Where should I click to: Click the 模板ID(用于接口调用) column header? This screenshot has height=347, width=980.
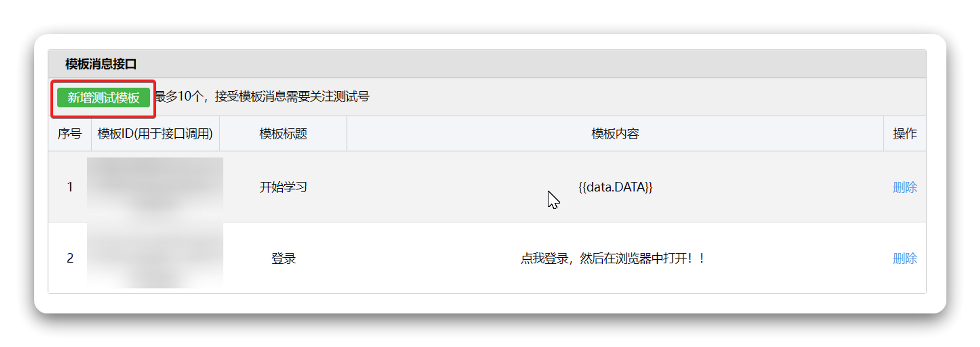tap(155, 134)
